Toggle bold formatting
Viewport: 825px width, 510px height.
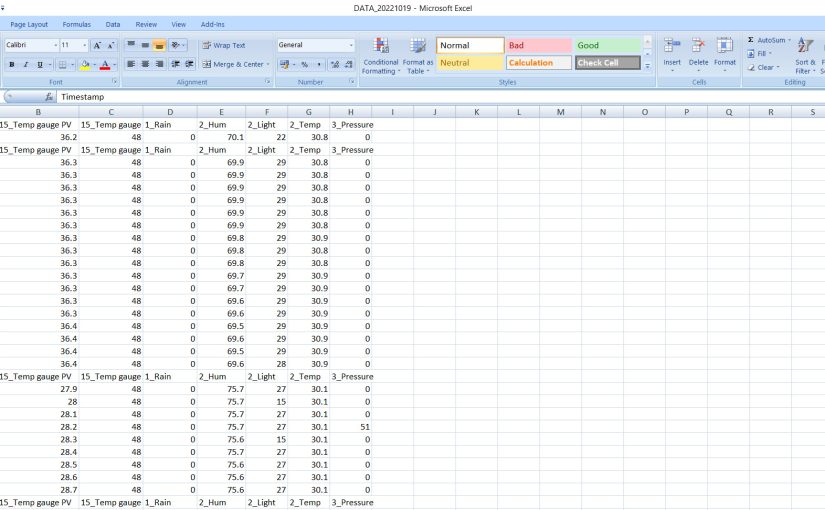pyautogui.click(x=11, y=64)
